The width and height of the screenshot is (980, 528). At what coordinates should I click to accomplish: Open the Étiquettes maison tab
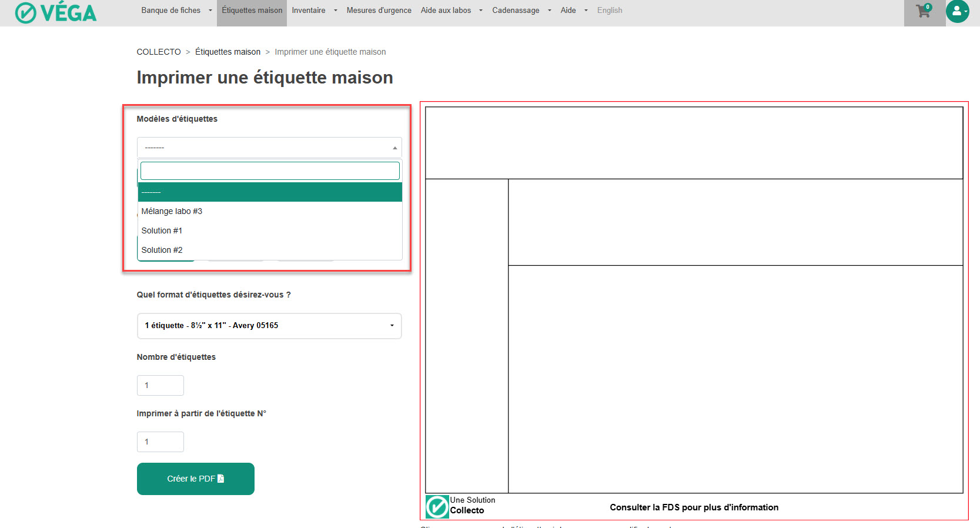pos(252,11)
